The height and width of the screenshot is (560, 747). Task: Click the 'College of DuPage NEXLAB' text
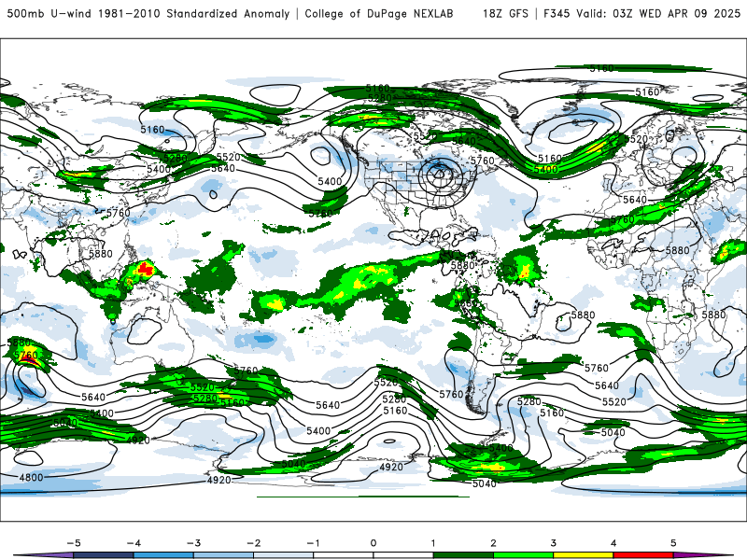click(379, 13)
